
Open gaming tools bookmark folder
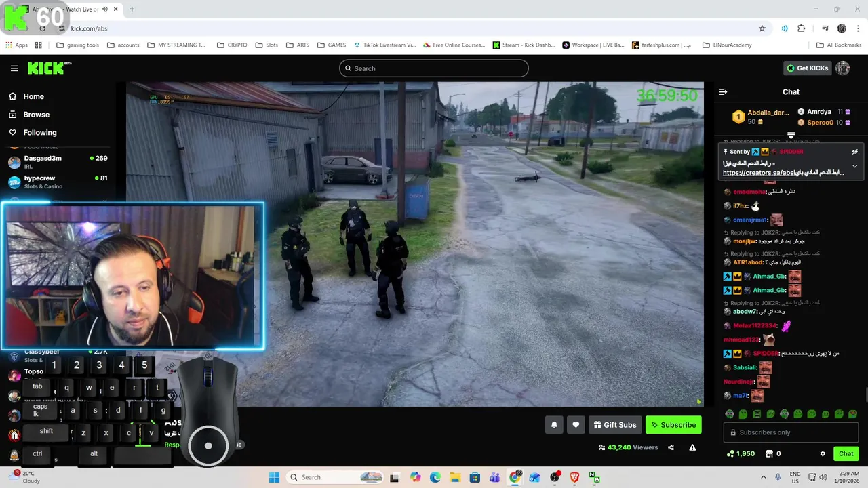tap(78, 45)
